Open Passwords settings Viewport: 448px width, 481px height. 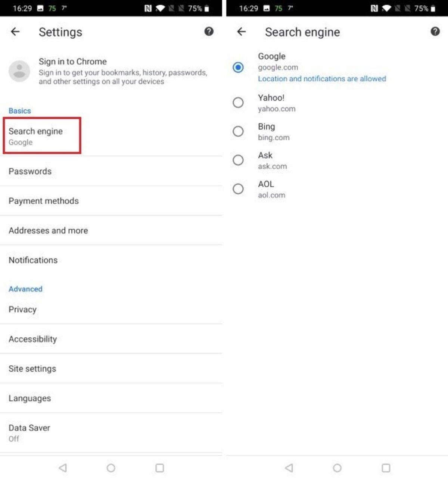30,171
